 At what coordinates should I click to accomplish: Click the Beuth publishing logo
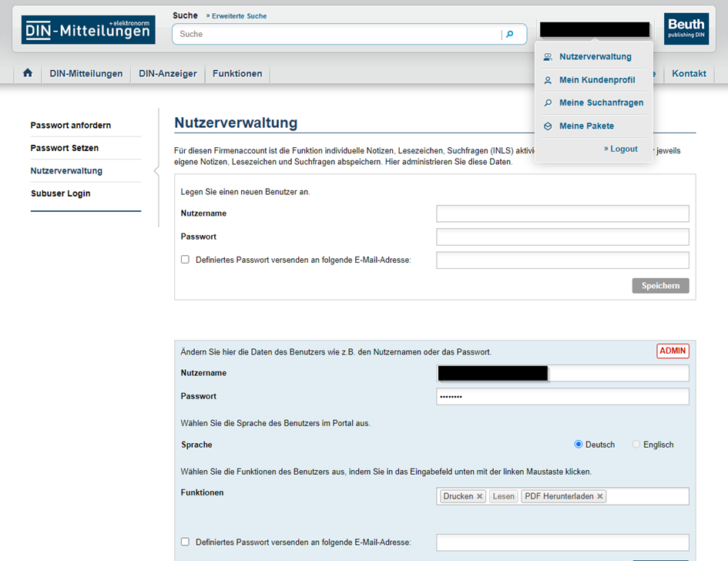coord(686,29)
